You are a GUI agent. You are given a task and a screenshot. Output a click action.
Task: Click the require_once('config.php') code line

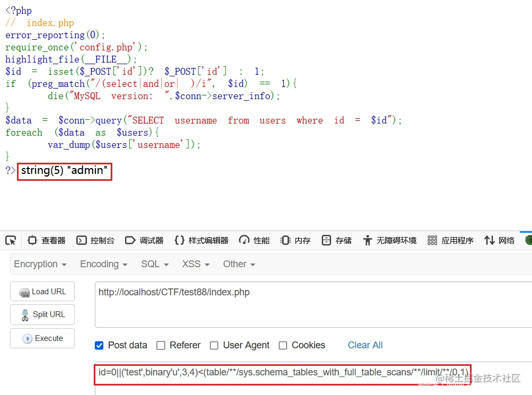click(76, 47)
